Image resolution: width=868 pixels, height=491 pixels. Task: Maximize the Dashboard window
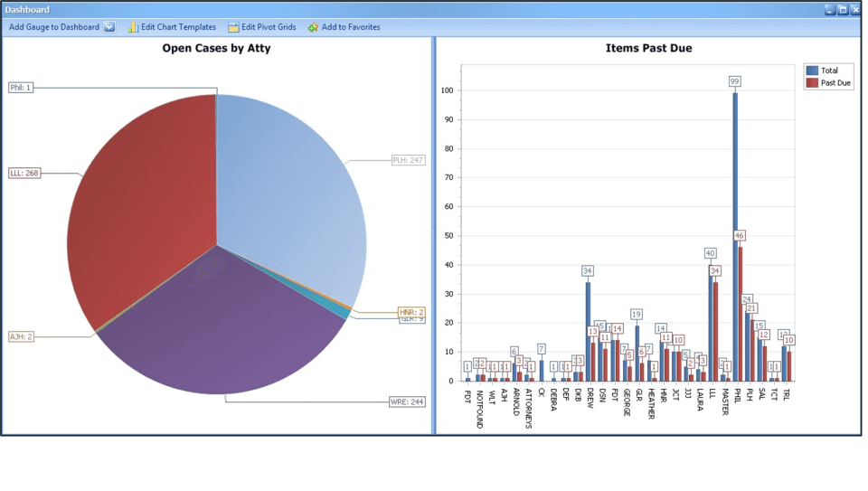click(x=843, y=9)
